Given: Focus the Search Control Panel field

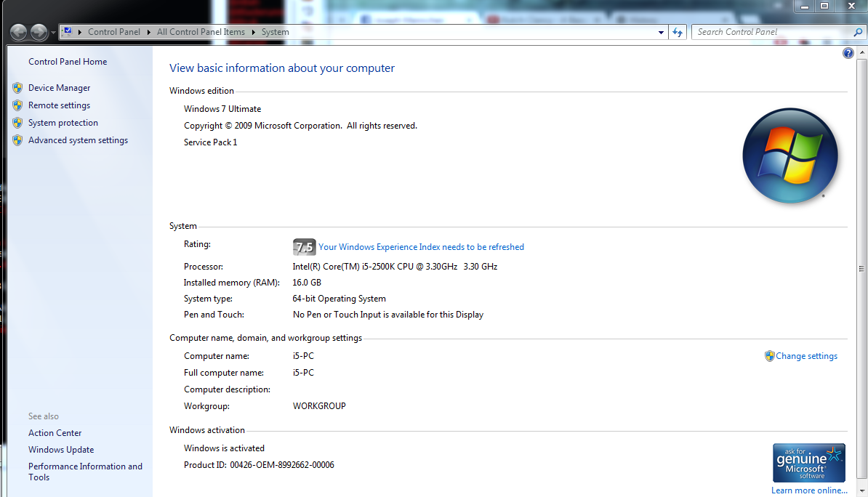Looking at the screenshot, I should click(772, 32).
